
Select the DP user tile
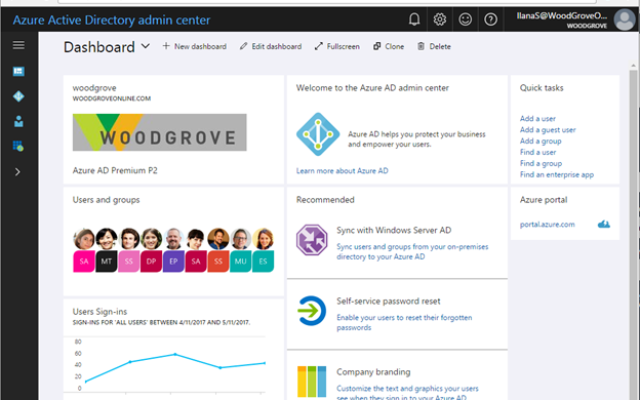click(151, 261)
